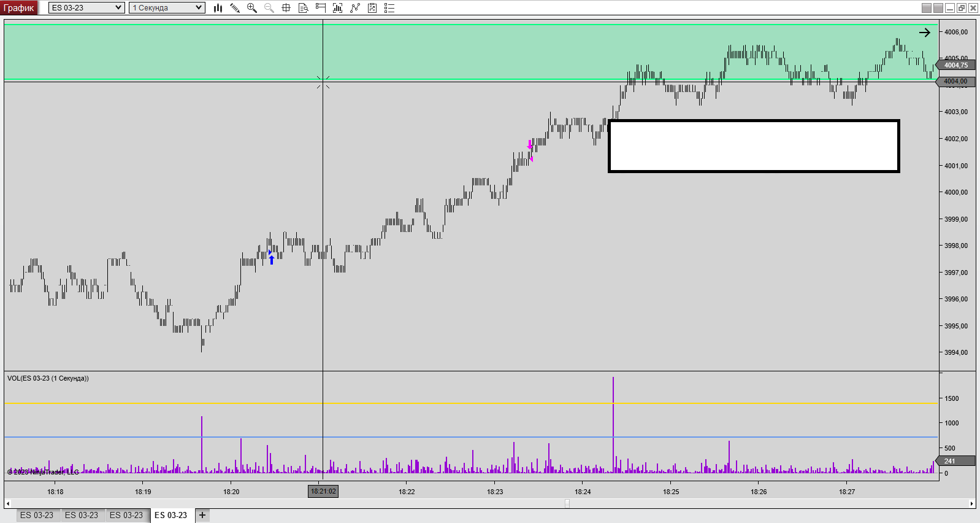Click the 4004,75 current price marker
Viewport: 980px width, 523px height.
coord(956,65)
